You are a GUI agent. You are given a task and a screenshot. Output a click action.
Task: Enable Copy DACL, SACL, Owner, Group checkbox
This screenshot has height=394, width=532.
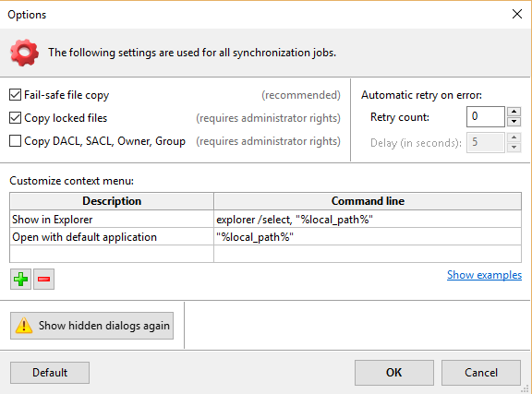(x=15, y=141)
